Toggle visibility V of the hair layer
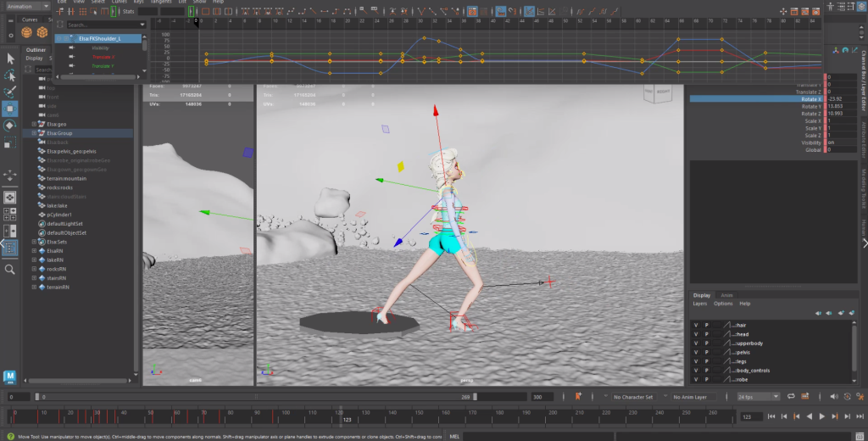This screenshot has width=868, height=441. point(696,325)
